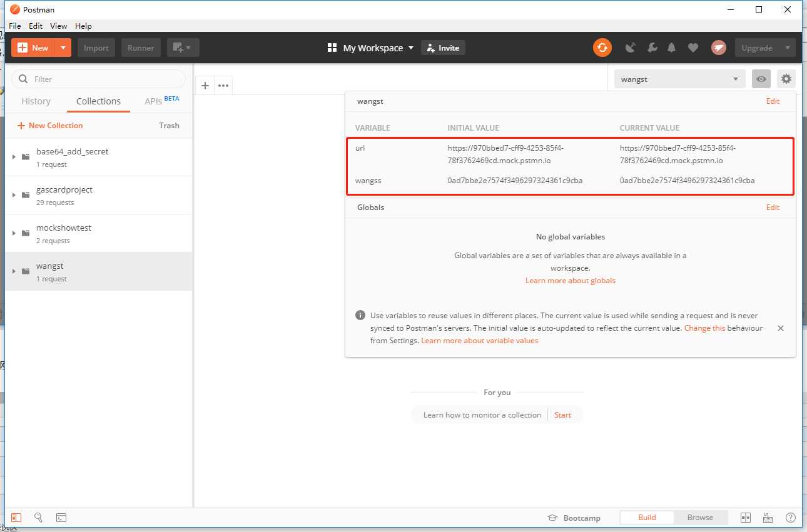The width and height of the screenshot is (807, 532).
Task: Open the New button dropdown arrow
Action: pos(63,48)
